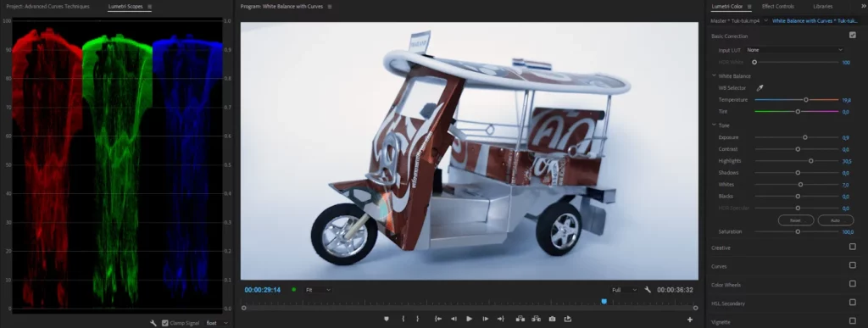Select the Lumetri Scopes tab
This screenshot has height=328, width=868.
pyautogui.click(x=125, y=7)
